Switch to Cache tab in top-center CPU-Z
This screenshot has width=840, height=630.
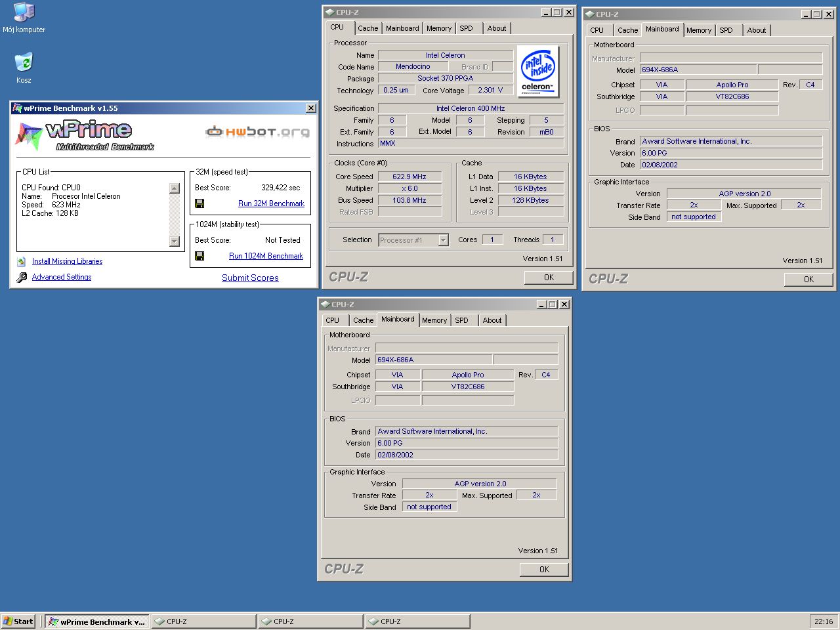pyautogui.click(x=367, y=28)
